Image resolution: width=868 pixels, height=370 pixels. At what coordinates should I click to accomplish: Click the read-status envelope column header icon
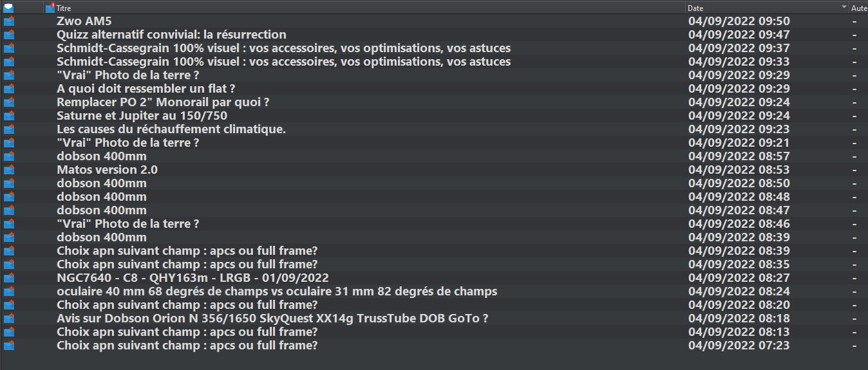coord(8,8)
